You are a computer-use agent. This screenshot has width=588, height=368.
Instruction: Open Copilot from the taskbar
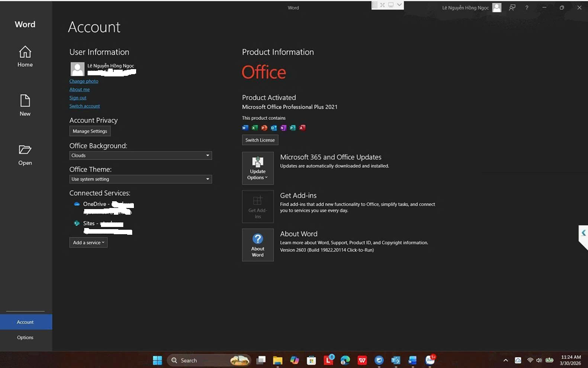(x=295, y=361)
